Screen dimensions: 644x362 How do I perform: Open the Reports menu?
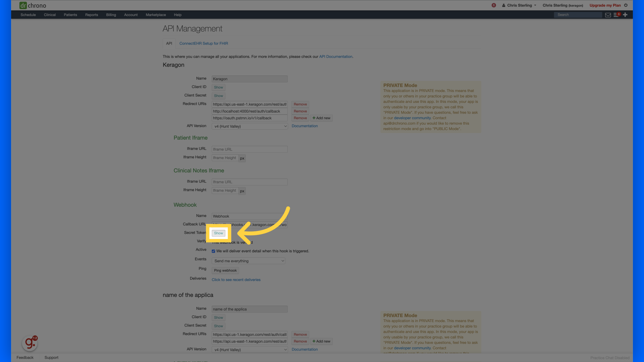[x=92, y=15]
